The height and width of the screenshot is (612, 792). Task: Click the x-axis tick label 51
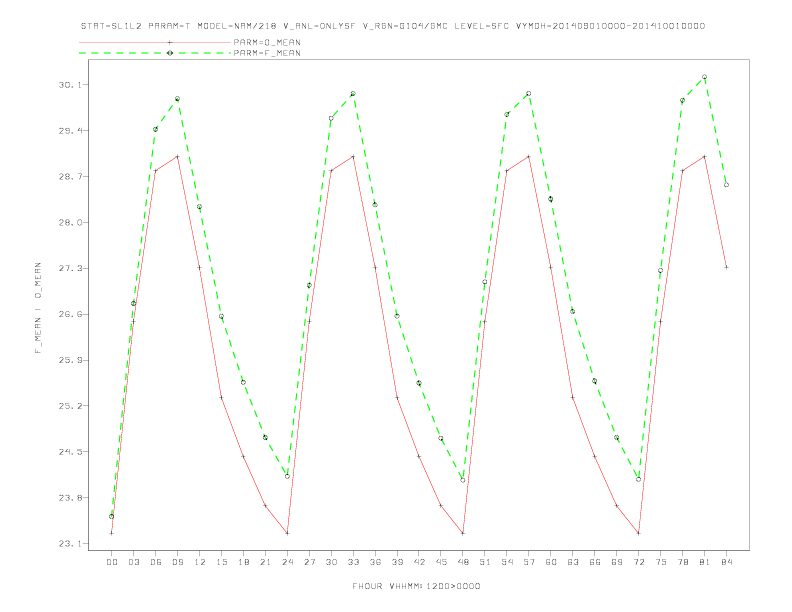(485, 562)
